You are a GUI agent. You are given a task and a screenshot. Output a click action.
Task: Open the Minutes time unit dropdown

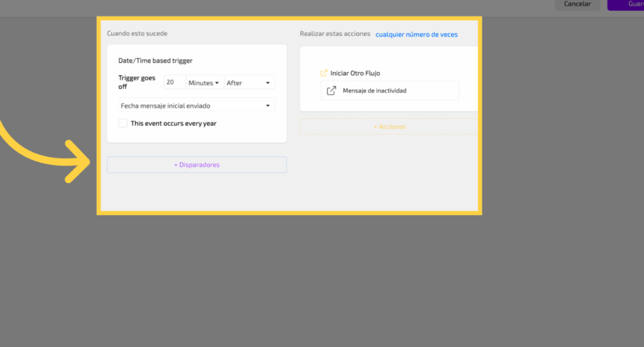[x=204, y=82]
